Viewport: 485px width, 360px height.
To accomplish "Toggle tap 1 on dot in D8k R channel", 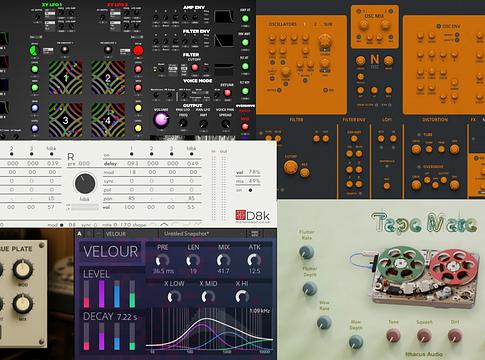I will [x=132, y=154].
